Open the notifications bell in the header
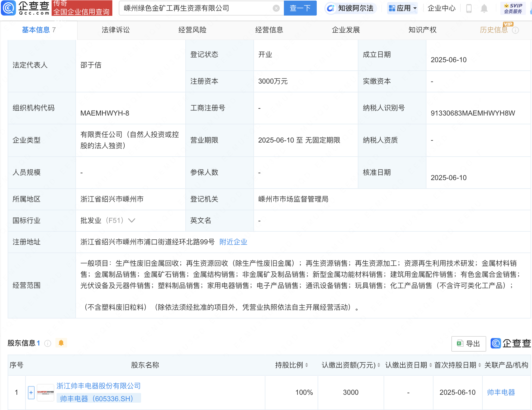Screen dimensions: 532x410 484,9
